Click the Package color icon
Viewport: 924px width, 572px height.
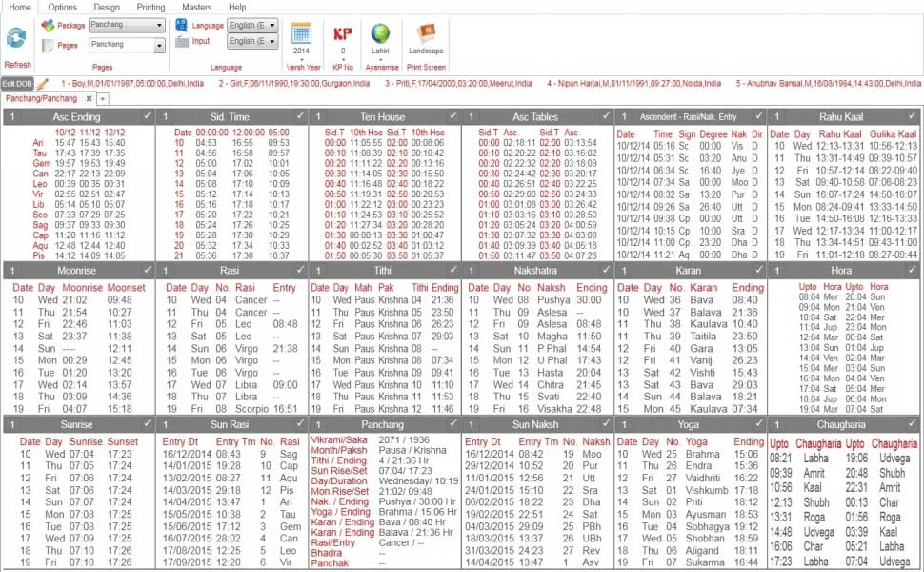48,26
